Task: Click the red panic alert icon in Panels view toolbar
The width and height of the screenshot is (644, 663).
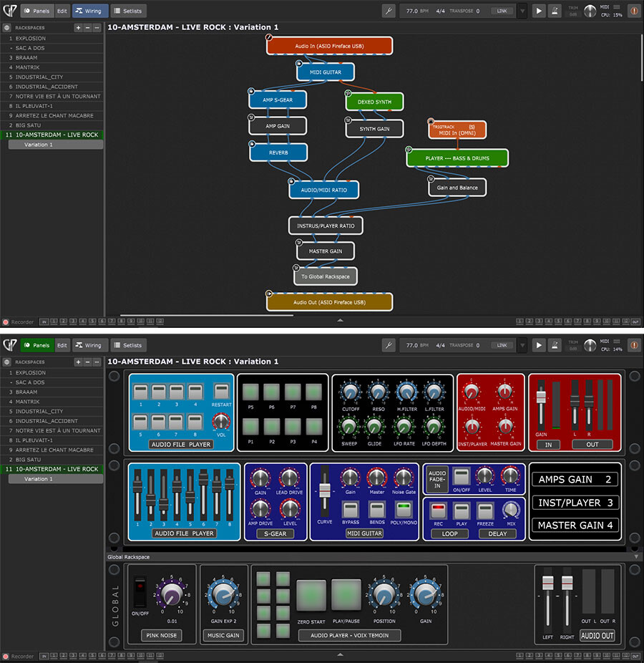Action: 634,345
